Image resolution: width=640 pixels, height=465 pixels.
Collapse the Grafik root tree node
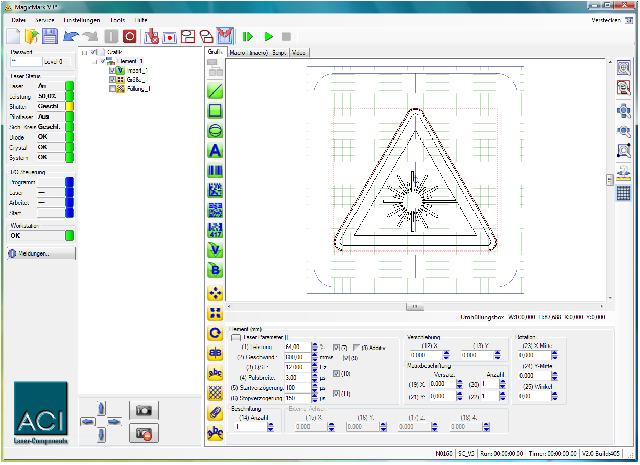click(x=83, y=52)
